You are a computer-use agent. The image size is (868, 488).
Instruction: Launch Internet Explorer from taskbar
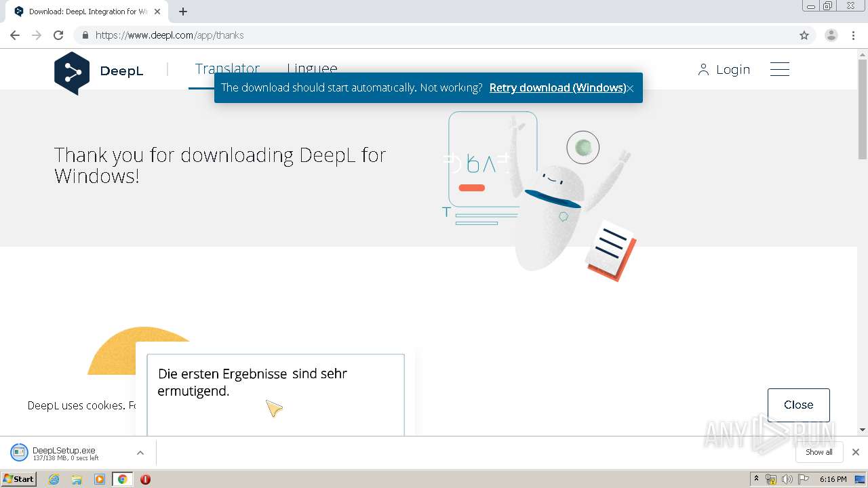coord(54,479)
